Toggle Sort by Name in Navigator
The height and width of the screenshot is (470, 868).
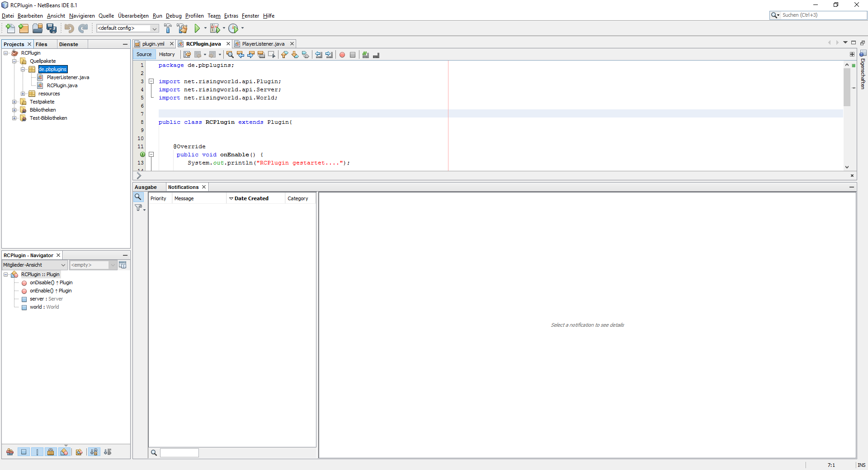[94, 452]
